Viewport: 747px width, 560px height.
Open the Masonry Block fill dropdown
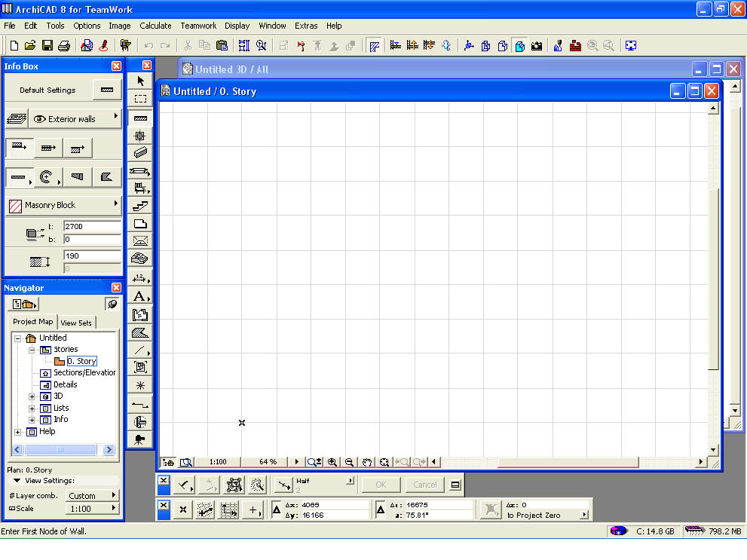point(63,205)
